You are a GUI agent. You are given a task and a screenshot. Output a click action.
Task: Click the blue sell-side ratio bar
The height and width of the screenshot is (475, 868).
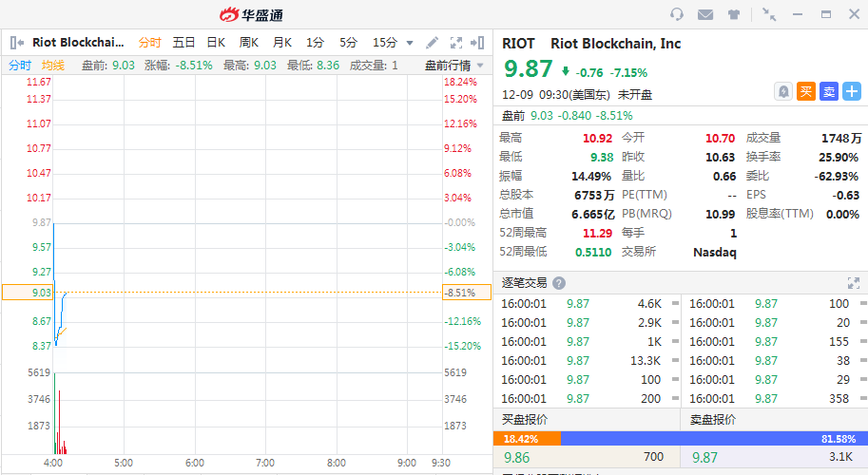713,439
